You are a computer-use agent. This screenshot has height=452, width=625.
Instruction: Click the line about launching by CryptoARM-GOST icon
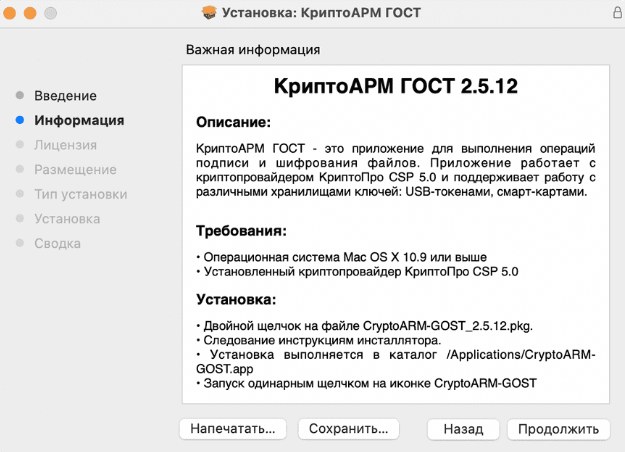click(366, 383)
